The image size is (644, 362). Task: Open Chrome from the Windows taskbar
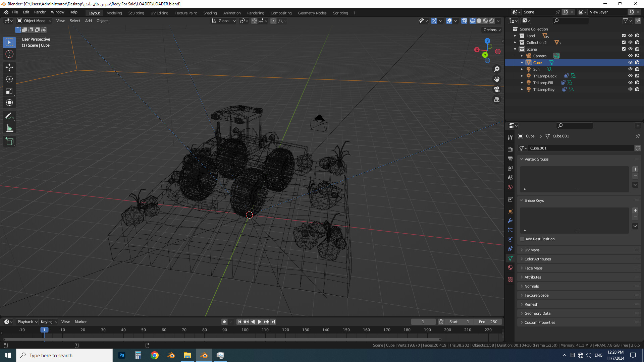pyautogui.click(x=155, y=355)
